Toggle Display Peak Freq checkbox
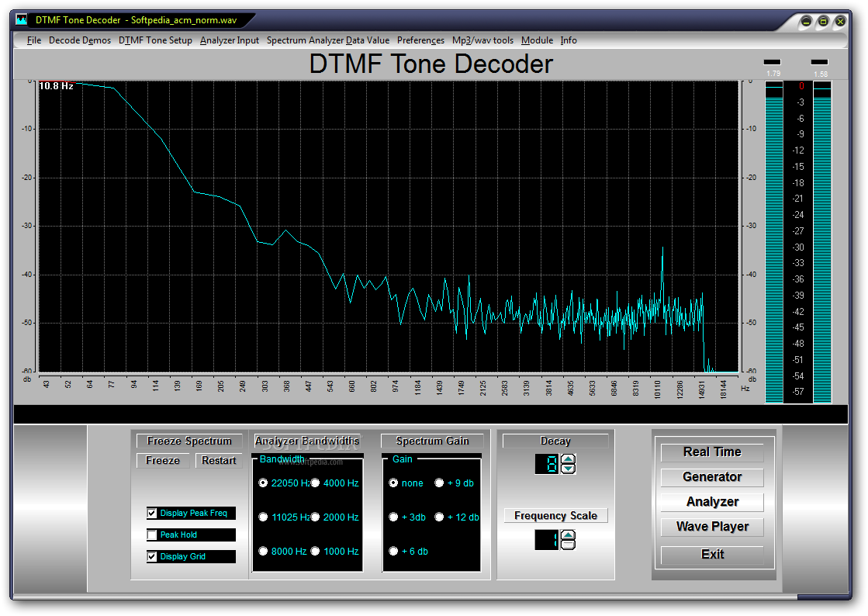Screen dimensions: 868x616 (152, 513)
